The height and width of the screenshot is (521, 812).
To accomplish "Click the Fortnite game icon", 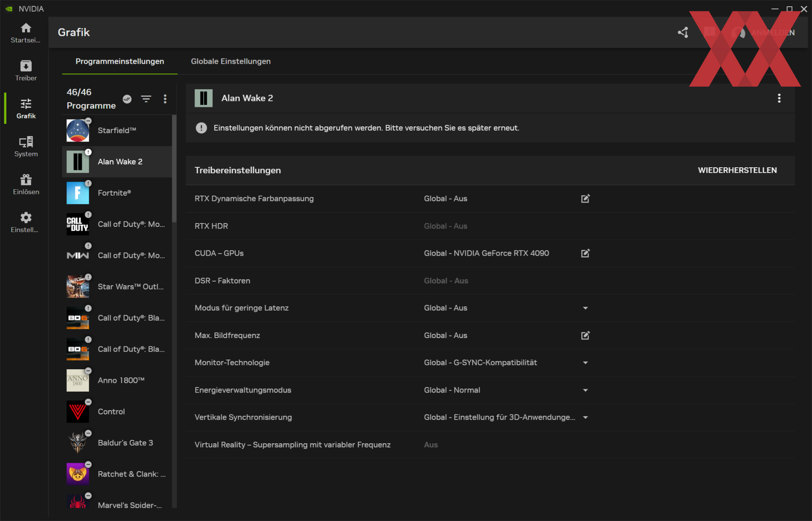I will (78, 193).
